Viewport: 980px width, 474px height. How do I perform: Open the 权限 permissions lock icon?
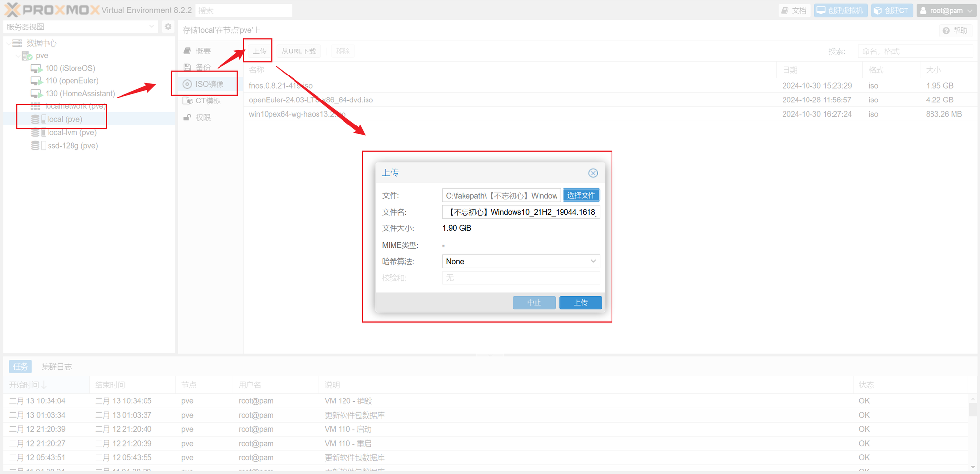[187, 118]
